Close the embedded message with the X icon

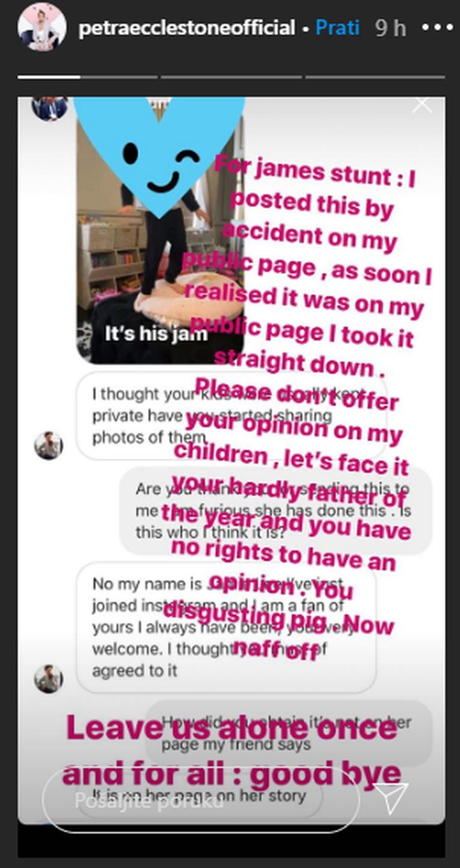click(x=422, y=105)
